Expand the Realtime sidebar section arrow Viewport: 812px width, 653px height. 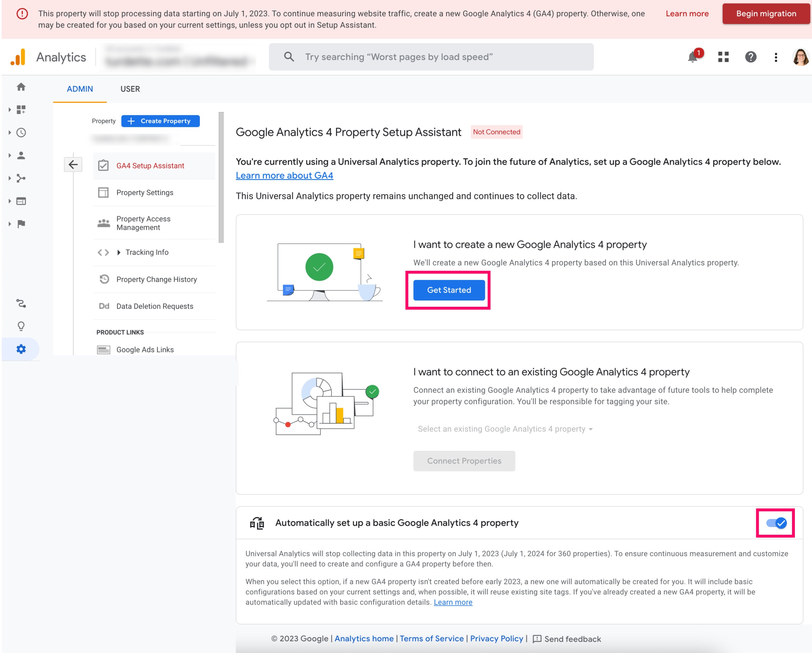click(10, 133)
